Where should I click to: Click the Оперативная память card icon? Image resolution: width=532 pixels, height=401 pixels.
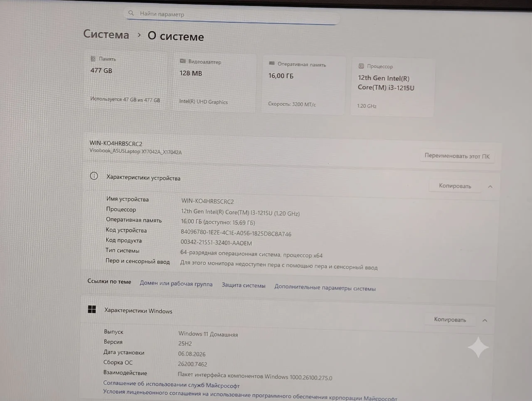pos(272,63)
